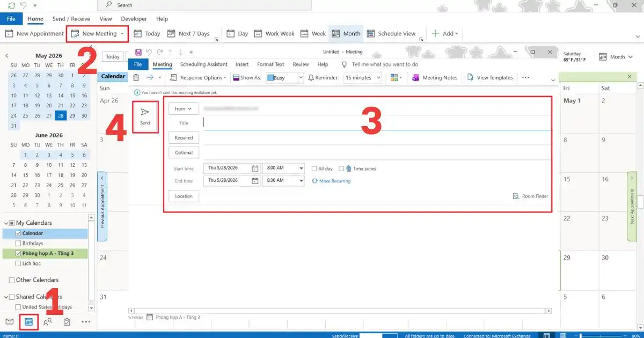Toggle the Time zones checkbox

(341, 168)
